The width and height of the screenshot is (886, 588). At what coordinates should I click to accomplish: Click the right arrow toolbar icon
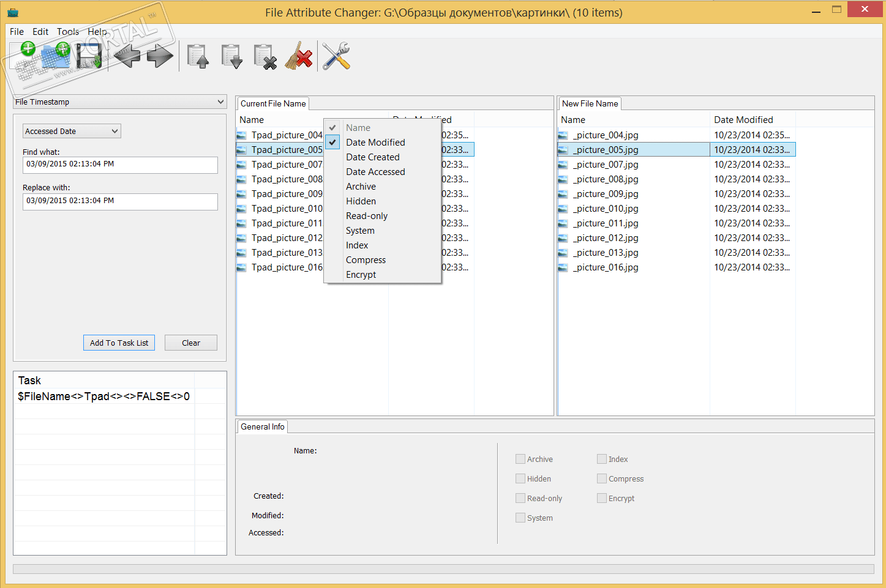tap(160, 56)
